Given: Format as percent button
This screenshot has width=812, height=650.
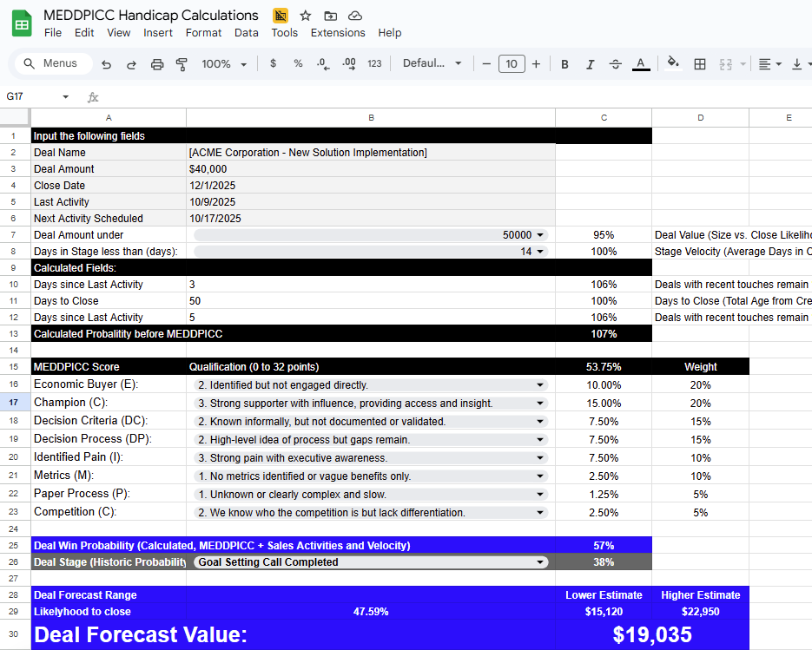Looking at the screenshot, I should pyautogui.click(x=298, y=64).
